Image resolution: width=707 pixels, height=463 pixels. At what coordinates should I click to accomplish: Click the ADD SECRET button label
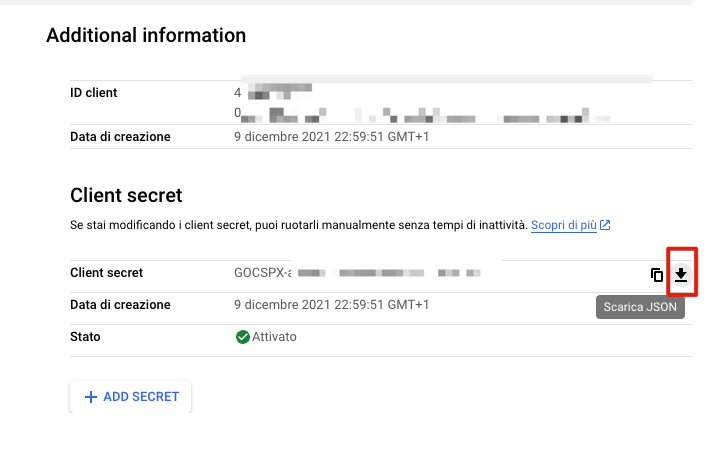click(x=141, y=397)
